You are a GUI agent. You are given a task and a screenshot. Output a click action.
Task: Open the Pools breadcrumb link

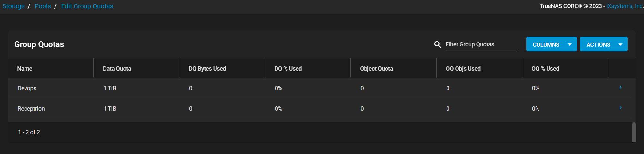pyautogui.click(x=43, y=6)
